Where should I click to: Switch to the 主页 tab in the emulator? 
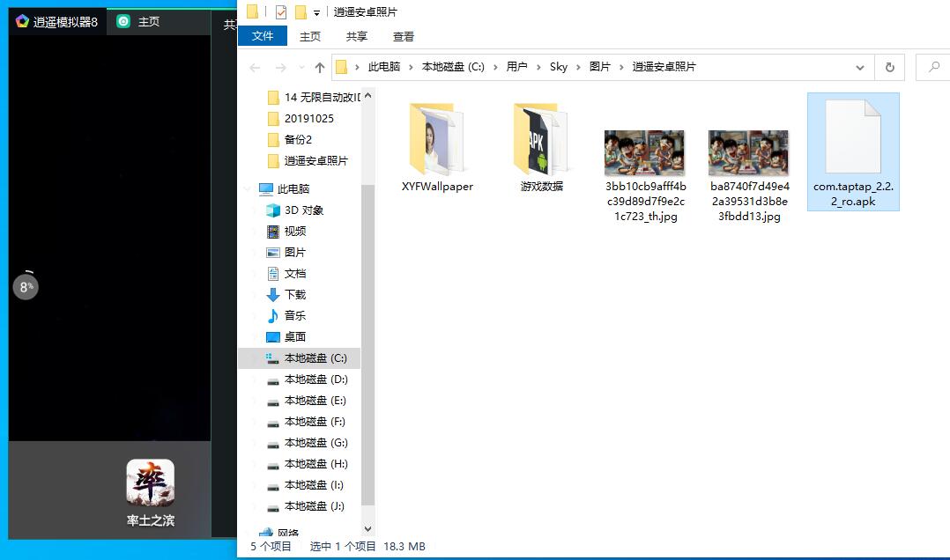(x=148, y=21)
